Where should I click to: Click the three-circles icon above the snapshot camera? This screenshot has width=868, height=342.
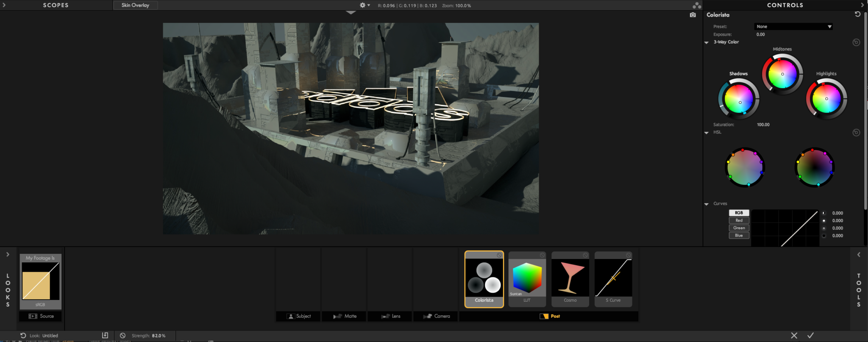tap(697, 6)
